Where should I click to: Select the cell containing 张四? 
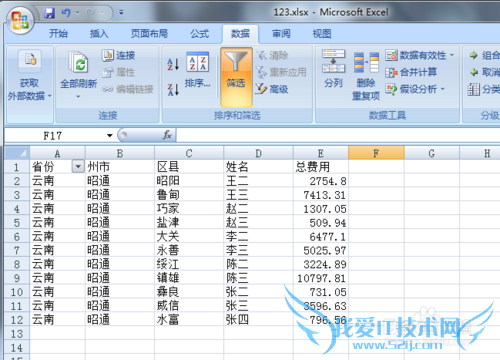click(258, 320)
